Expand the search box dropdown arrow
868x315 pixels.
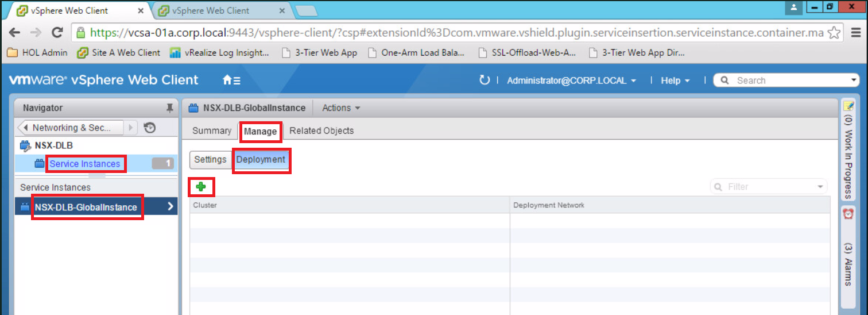[x=854, y=80]
